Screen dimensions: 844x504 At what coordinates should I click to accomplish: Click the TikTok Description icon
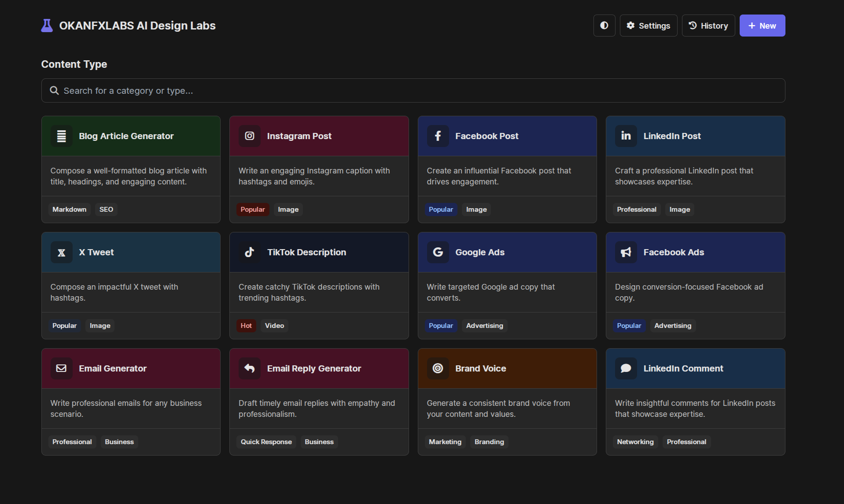coord(250,252)
